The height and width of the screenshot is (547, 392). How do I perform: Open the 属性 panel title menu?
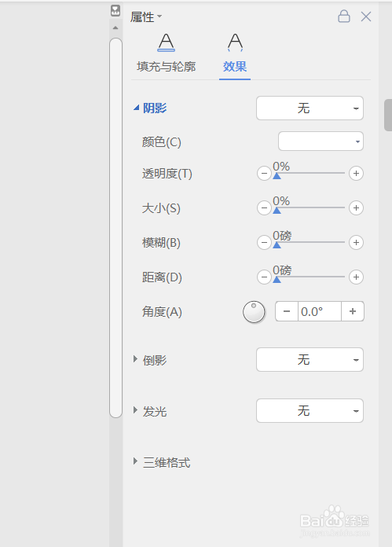(x=146, y=17)
